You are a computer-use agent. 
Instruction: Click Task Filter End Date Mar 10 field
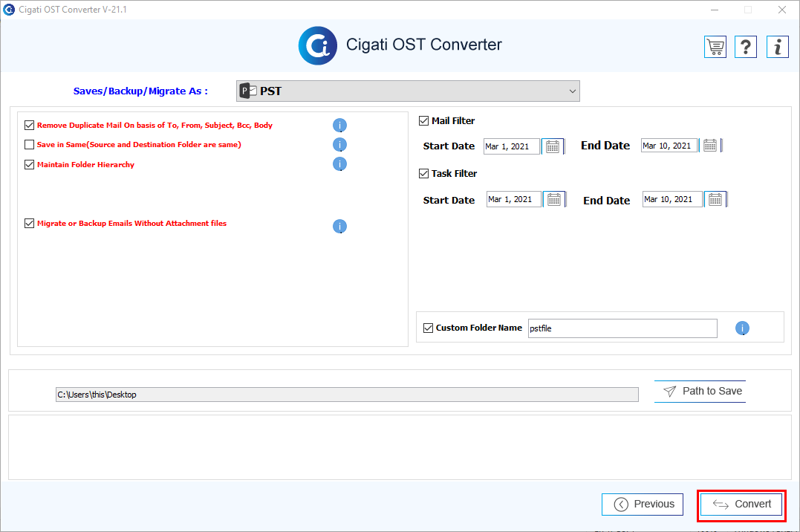[672, 200]
